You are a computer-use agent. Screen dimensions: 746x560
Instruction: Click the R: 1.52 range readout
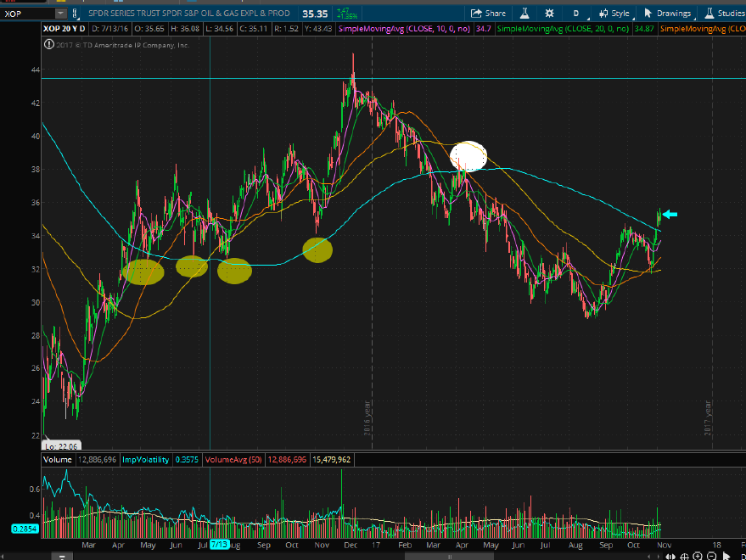(286, 29)
